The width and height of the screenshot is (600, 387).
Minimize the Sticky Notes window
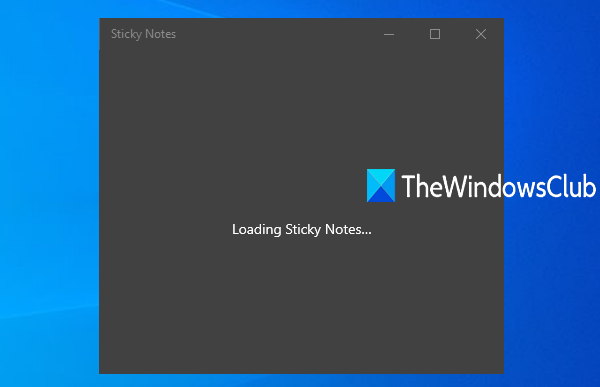[x=389, y=34]
